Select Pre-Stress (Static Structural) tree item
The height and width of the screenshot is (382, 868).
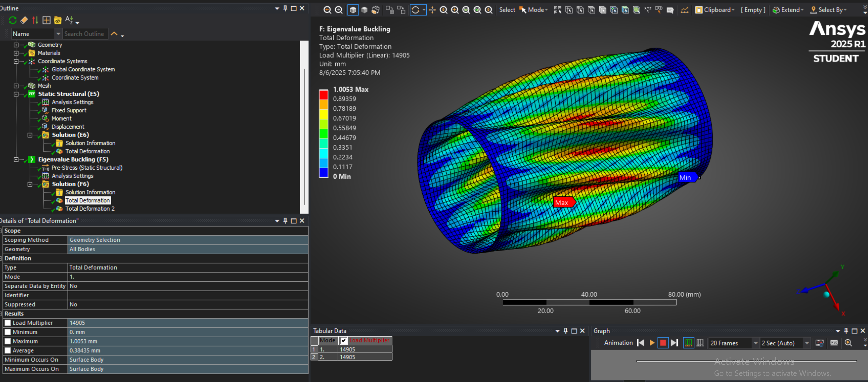[x=87, y=168]
